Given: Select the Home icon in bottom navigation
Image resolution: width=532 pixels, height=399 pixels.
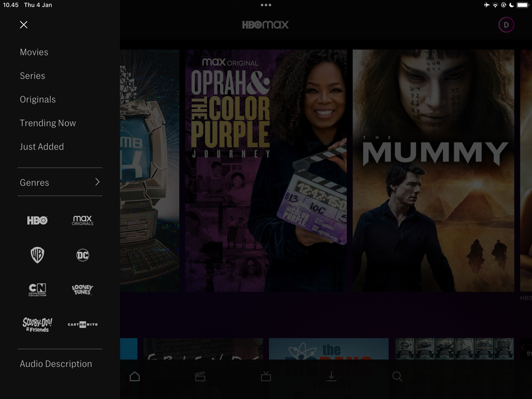Looking at the screenshot, I should tap(134, 376).
